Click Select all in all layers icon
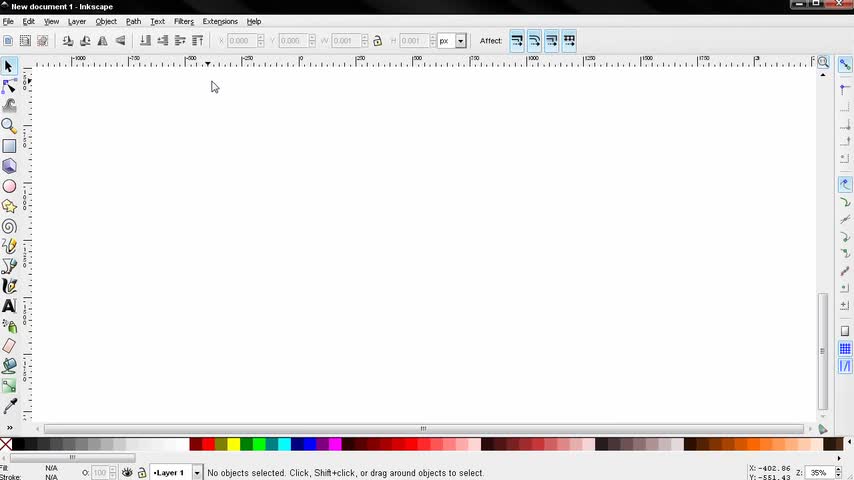Image resolution: width=854 pixels, height=480 pixels. pyautogui.click(x=25, y=41)
